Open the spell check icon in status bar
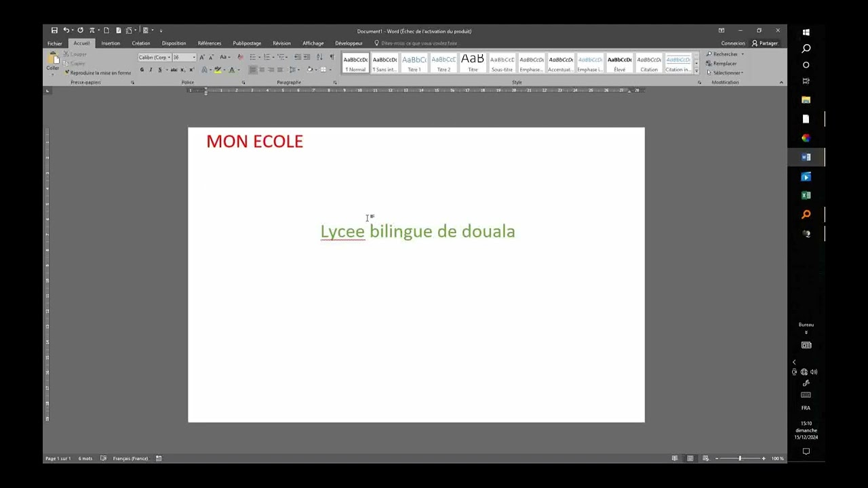Image resolution: width=868 pixels, height=488 pixels. point(104,458)
